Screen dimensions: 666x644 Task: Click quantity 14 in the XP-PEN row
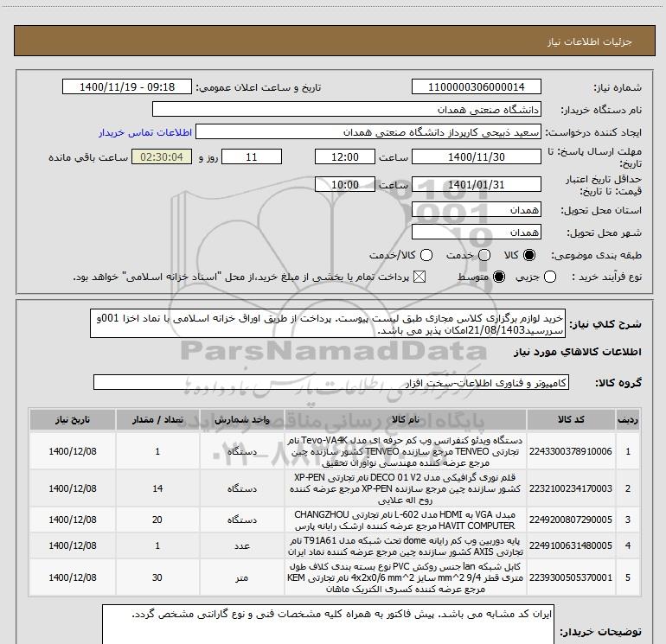tap(157, 488)
